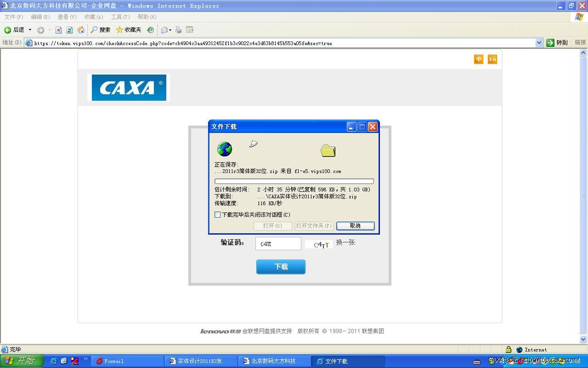Click the second quick launch icon
This screenshot has height=368, width=588.
(x=64, y=361)
